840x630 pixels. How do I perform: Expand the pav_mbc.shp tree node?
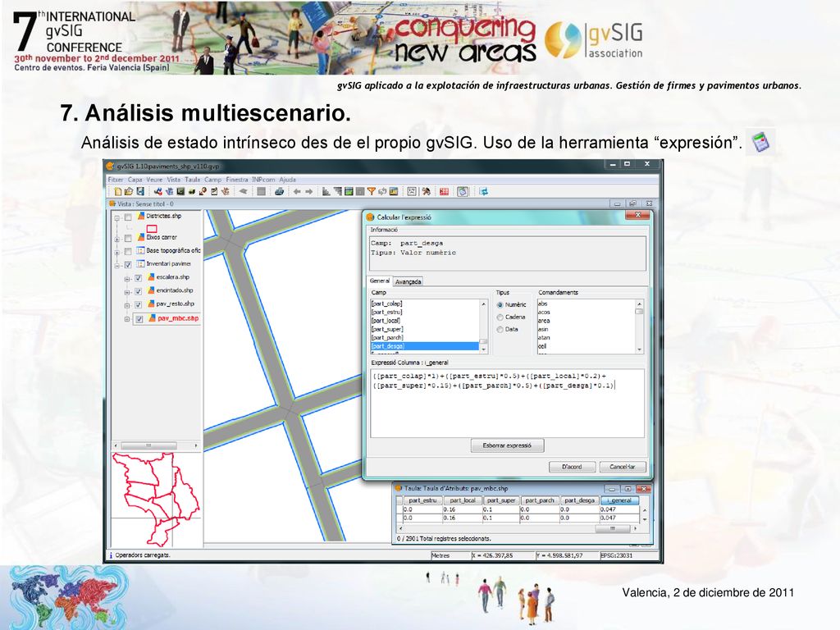pyautogui.click(x=127, y=319)
